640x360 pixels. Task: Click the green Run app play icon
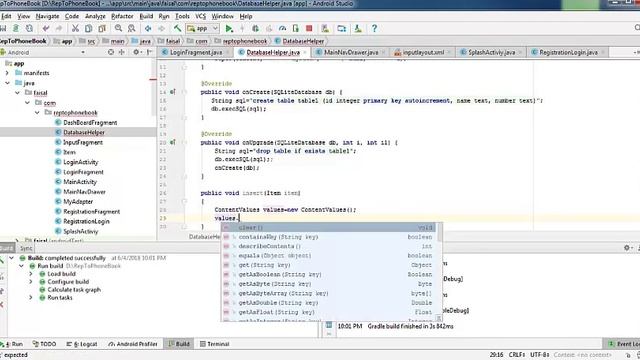(229, 29)
